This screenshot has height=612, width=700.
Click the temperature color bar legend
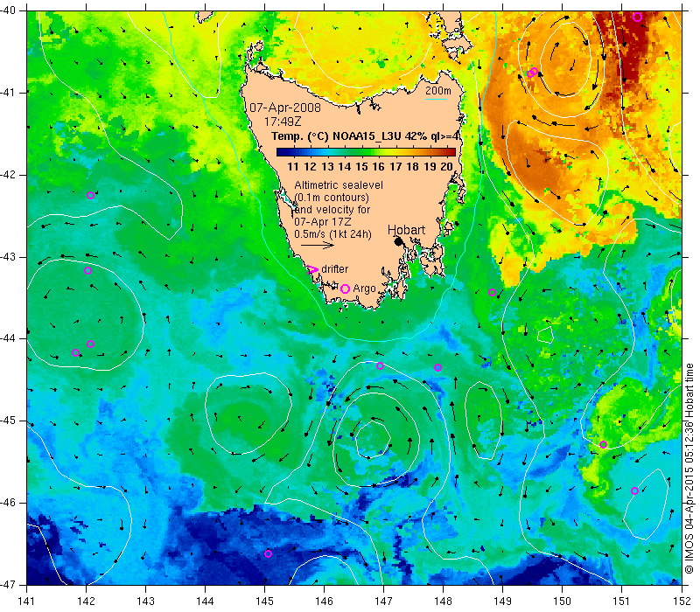[366, 152]
